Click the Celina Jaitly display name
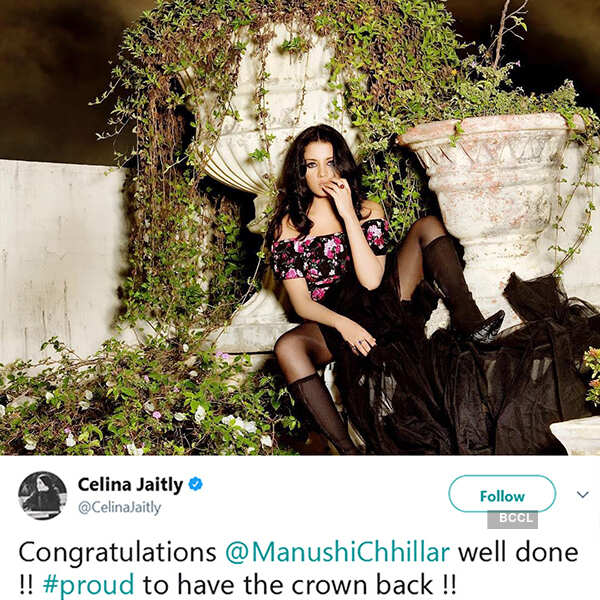The width and height of the screenshot is (600, 600). tap(130, 485)
